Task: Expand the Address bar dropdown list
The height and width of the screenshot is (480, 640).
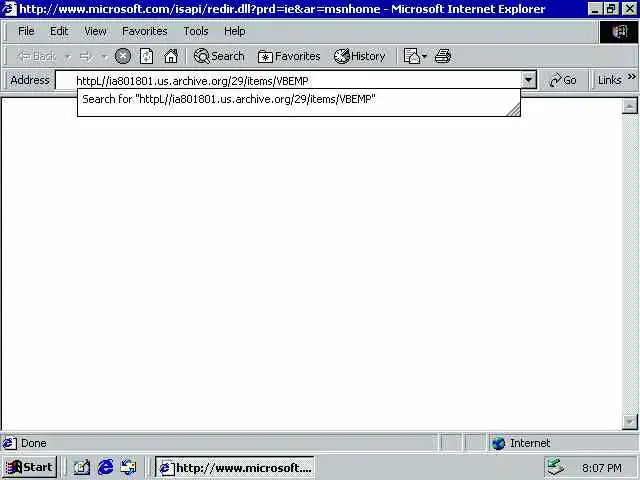Action: point(529,80)
